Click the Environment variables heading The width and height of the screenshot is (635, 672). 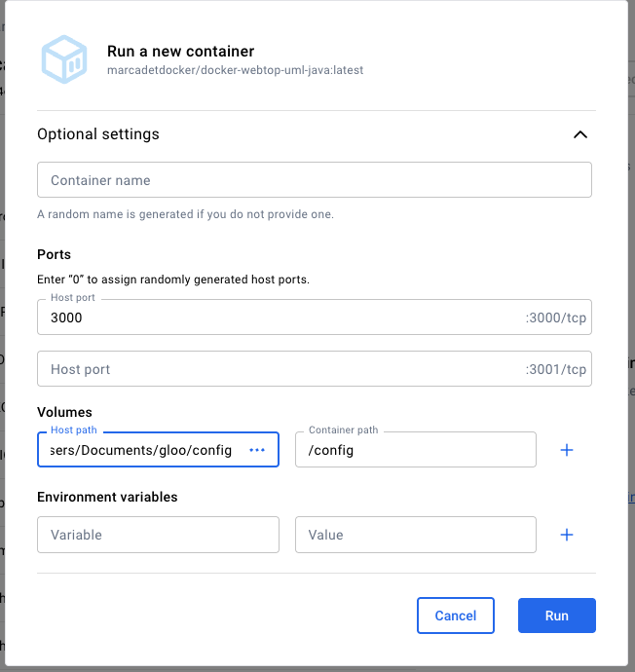[x=107, y=497]
